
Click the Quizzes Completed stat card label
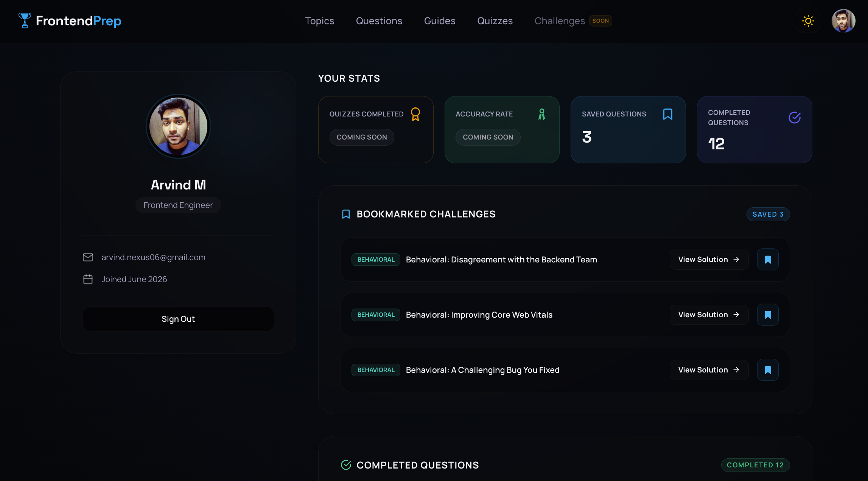366,114
